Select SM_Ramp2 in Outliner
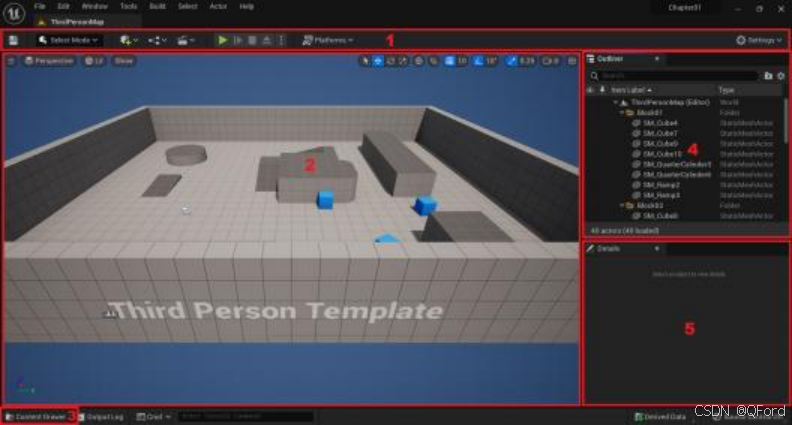 point(661,185)
